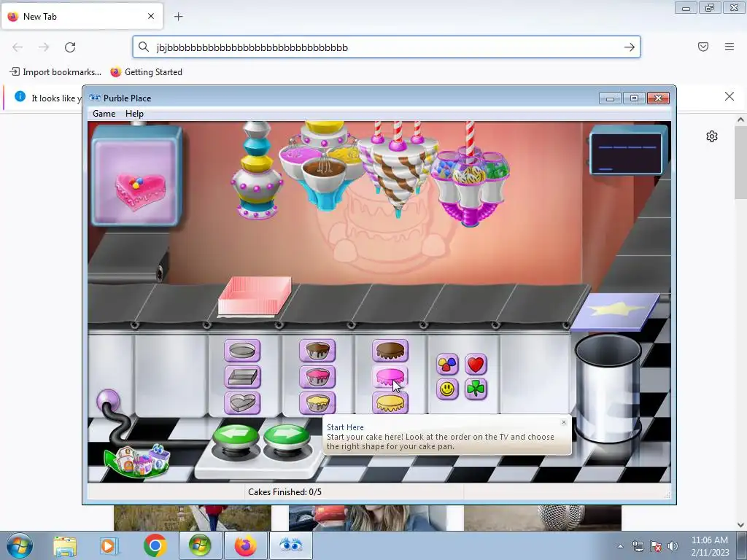The width and height of the screenshot is (747, 560).
Task: Click the Firefox address bar
Action: click(x=387, y=47)
